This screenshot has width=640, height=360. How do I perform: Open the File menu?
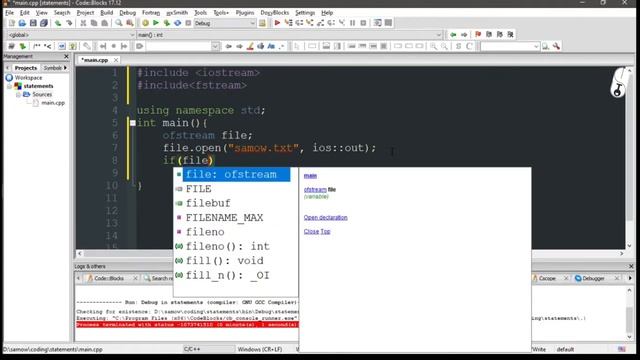pyautogui.click(x=9, y=13)
